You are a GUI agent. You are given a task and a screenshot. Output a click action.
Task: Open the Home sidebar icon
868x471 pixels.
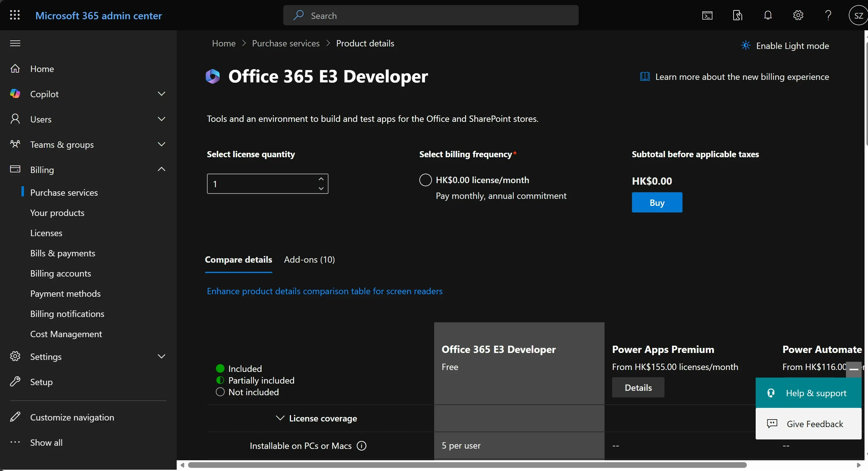click(x=15, y=69)
